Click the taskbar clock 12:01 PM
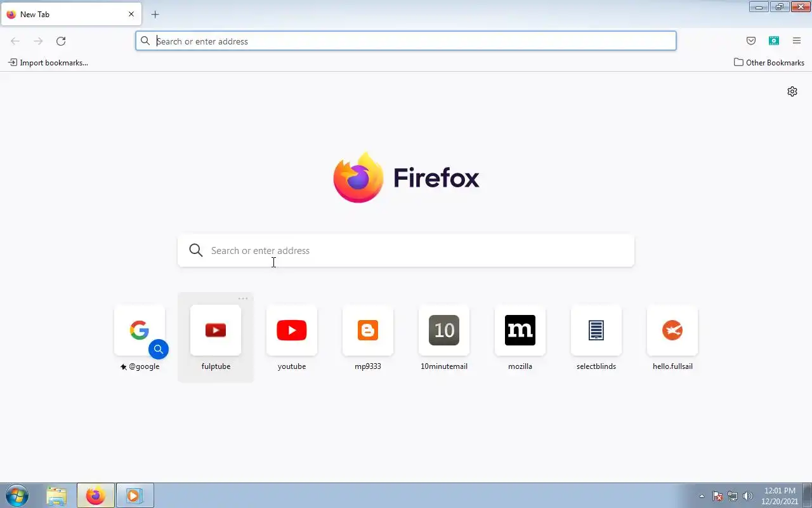The height and width of the screenshot is (508, 812). pos(780,491)
